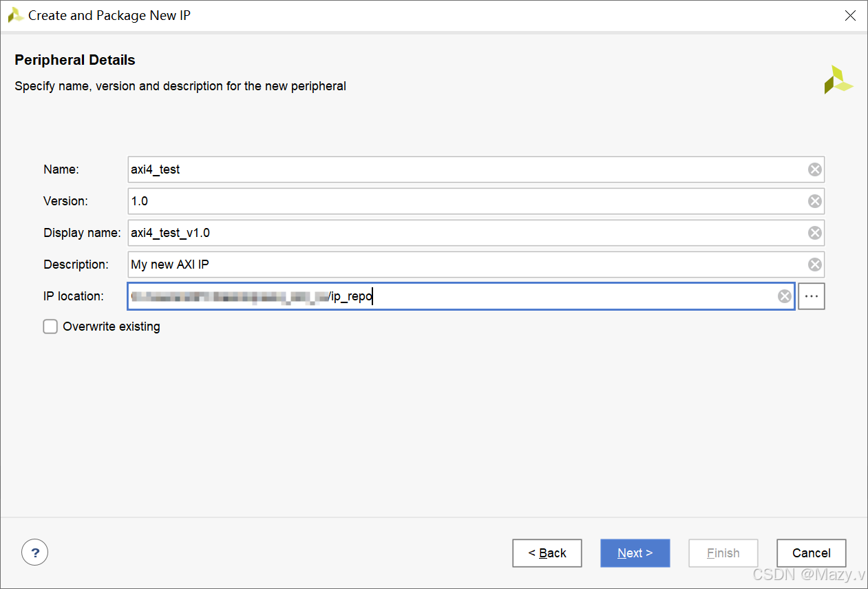Clear the Description field text
The width and height of the screenshot is (868, 589).
pos(814,265)
